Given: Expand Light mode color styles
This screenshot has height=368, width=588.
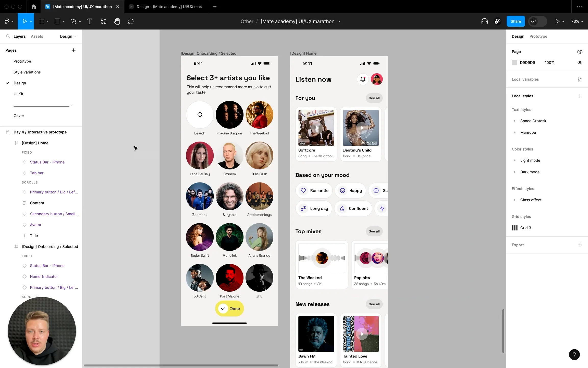Looking at the screenshot, I should [514, 160].
